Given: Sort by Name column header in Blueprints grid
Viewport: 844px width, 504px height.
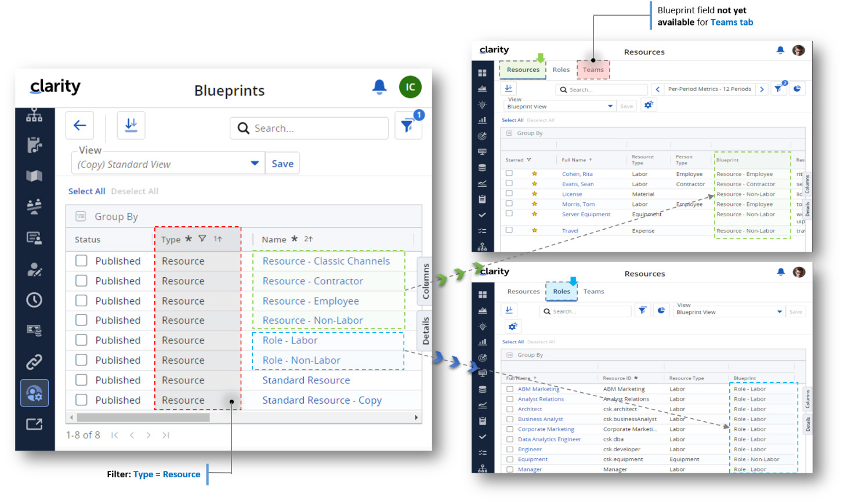Looking at the screenshot, I should (x=274, y=239).
